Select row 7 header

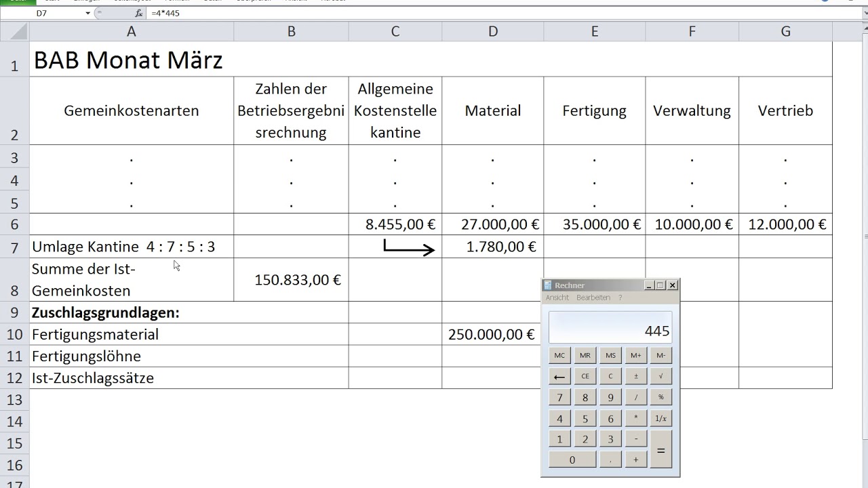pos(15,247)
